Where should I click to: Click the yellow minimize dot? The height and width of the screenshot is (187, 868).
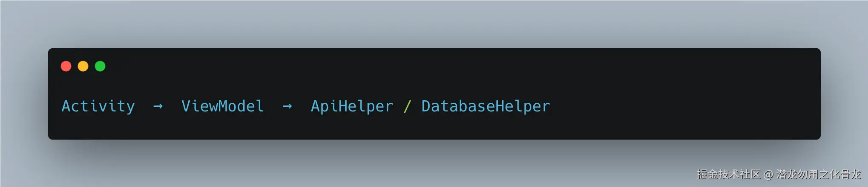point(83,66)
